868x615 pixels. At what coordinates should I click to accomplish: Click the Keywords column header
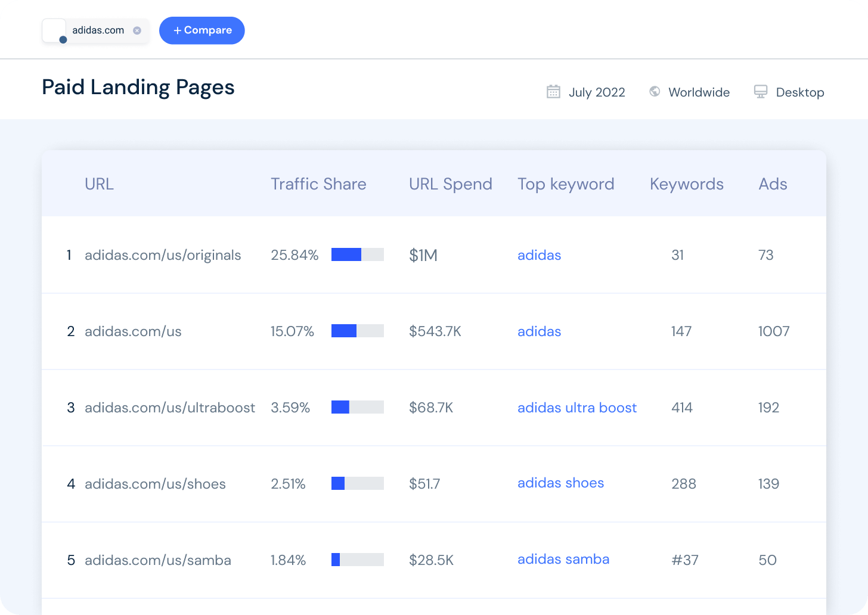(686, 184)
